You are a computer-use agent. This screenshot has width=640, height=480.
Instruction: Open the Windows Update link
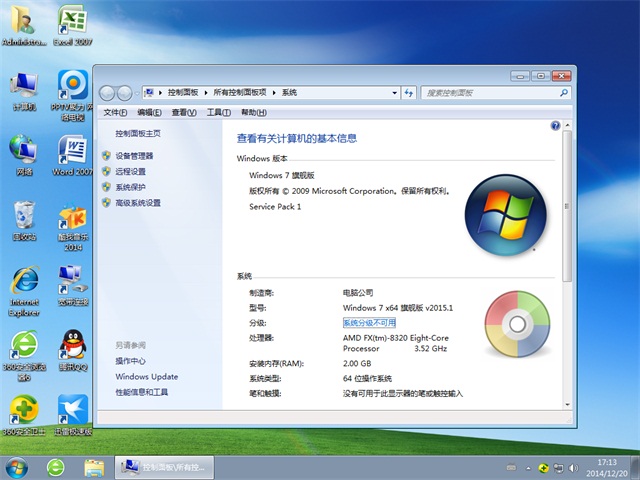147,376
